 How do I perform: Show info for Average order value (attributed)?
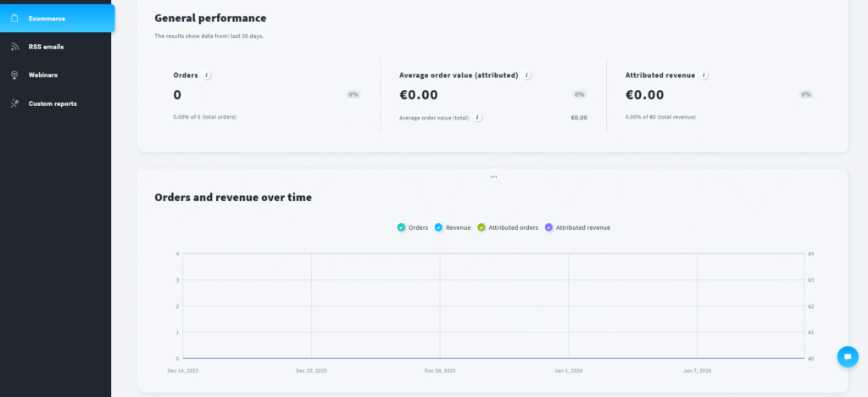point(526,75)
